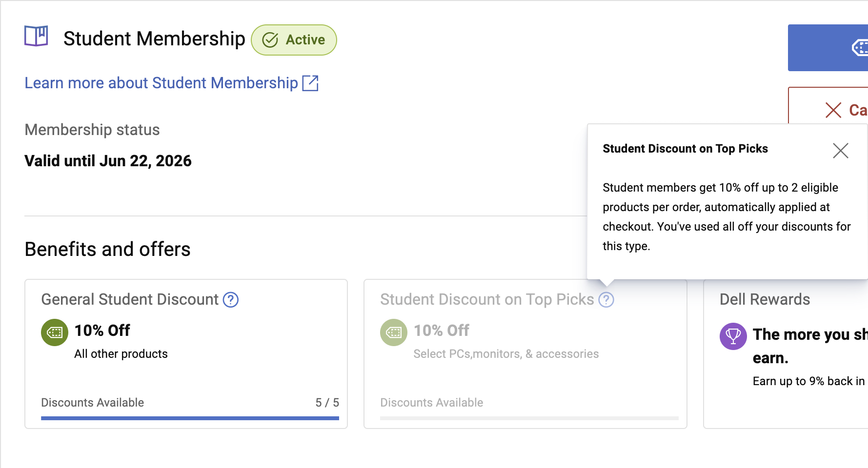
Task: Open Learn more about Student Membership link
Action: 161,83
